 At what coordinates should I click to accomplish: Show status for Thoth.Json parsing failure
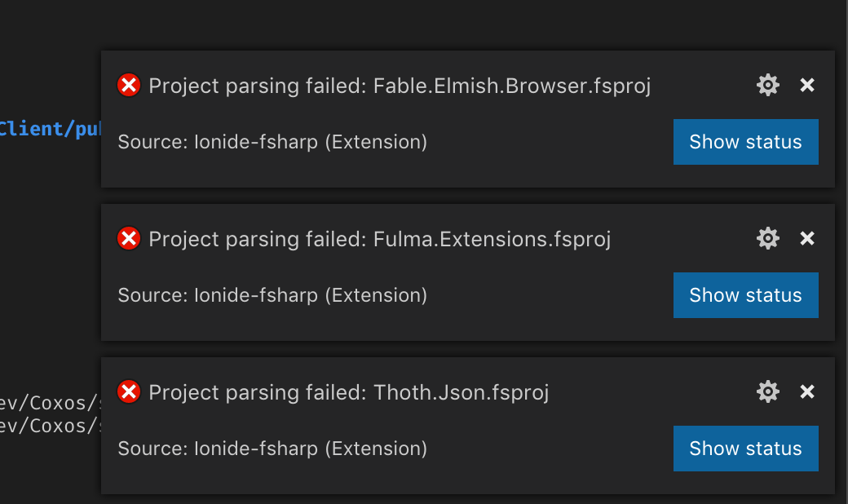745,449
